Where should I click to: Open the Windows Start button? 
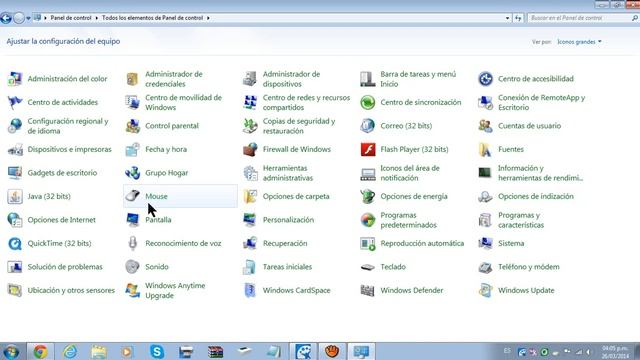(x=11, y=351)
